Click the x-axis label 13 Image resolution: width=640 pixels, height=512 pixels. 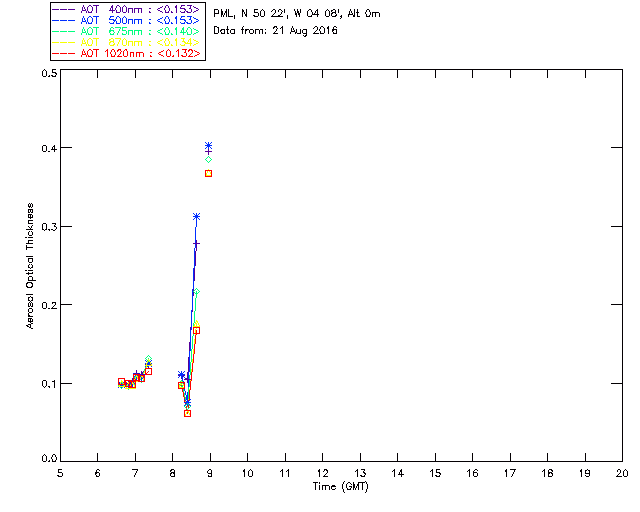(x=360, y=473)
